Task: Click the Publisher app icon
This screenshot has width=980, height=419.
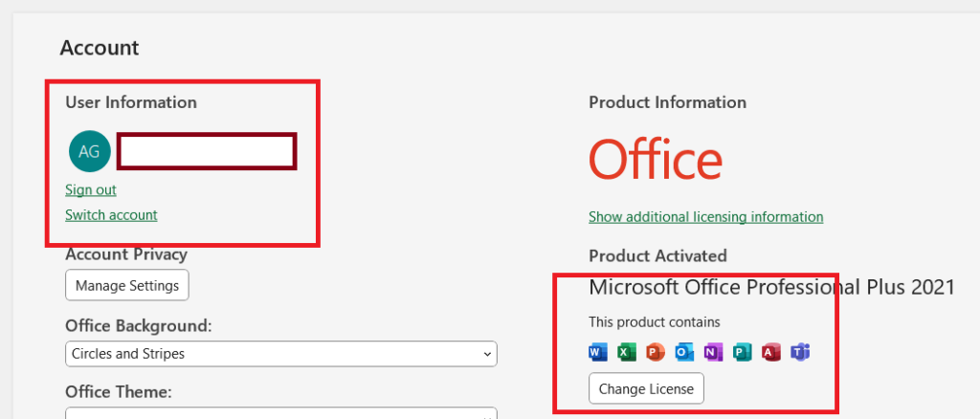Action: [x=742, y=353]
